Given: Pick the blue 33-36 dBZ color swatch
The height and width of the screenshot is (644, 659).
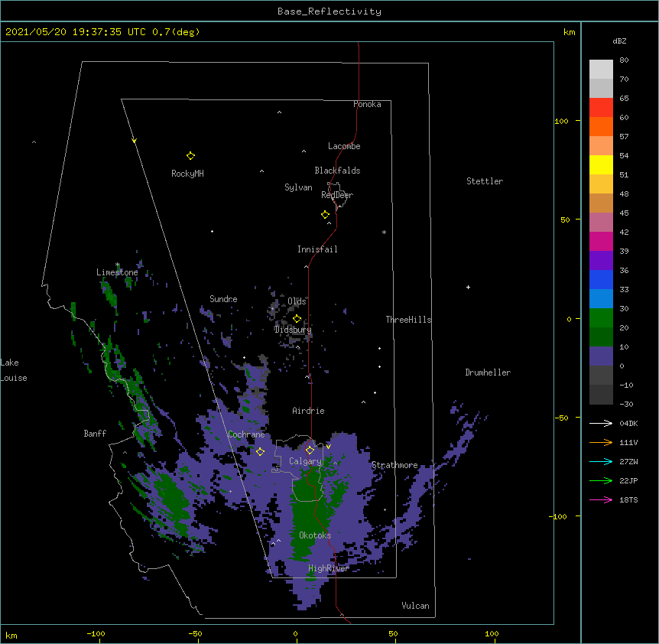Looking at the screenshot, I should (x=601, y=279).
